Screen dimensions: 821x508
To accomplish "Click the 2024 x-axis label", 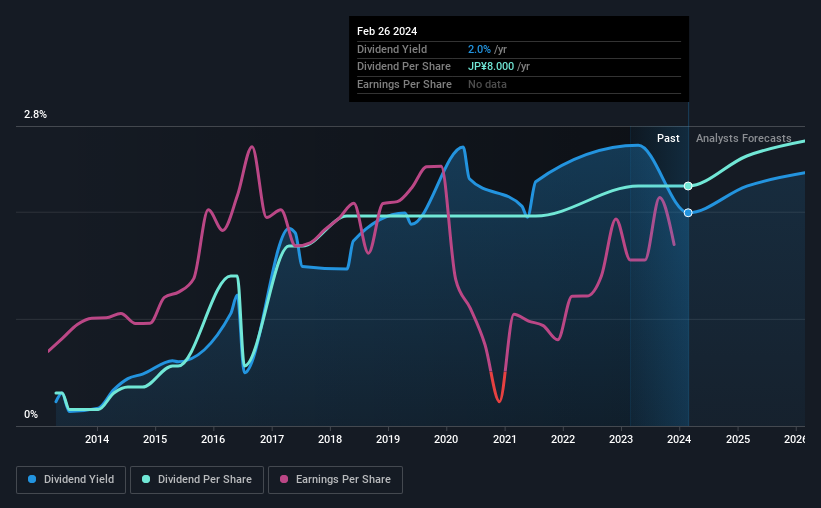I will click(x=679, y=439).
